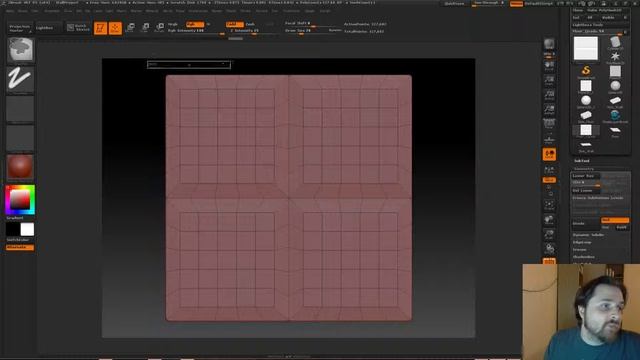Toggle Draw mode button
This screenshot has width=640, height=360.
tap(116, 28)
